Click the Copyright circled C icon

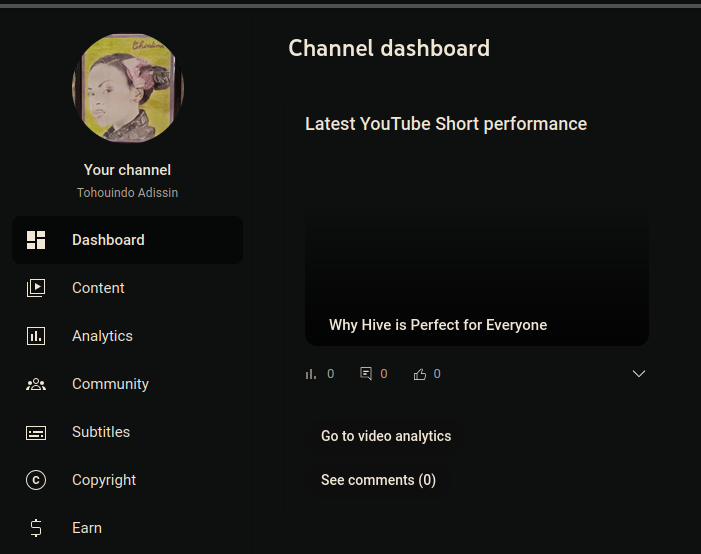[36, 480]
